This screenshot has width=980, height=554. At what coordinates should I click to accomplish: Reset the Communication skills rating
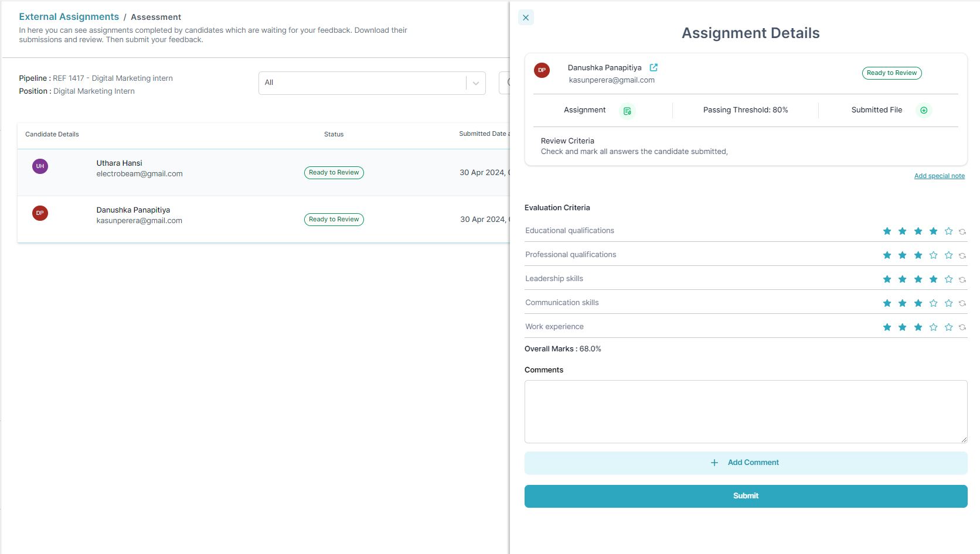[x=962, y=304]
